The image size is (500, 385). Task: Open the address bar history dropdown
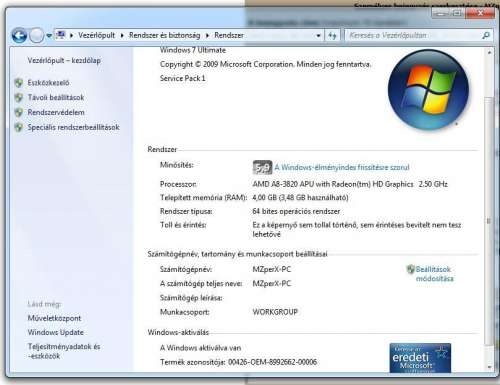(318, 35)
